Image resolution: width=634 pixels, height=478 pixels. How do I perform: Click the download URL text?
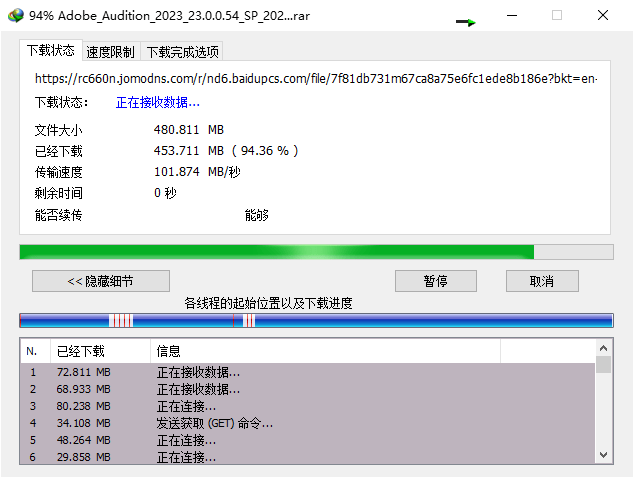pyautogui.click(x=316, y=78)
